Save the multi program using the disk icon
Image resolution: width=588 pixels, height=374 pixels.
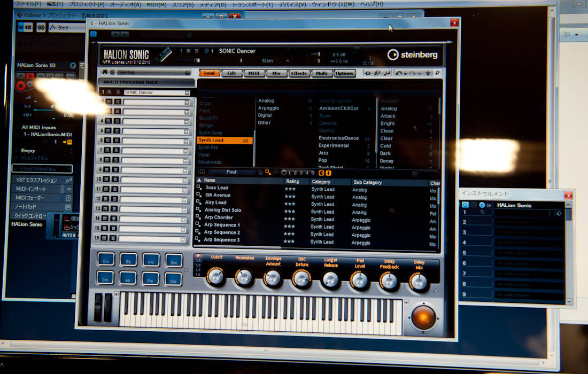[x=105, y=72]
